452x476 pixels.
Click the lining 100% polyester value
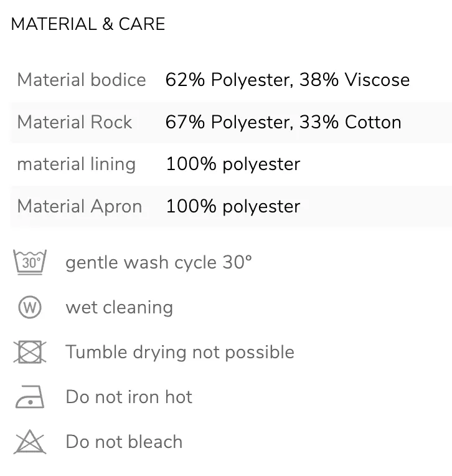[x=233, y=164]
